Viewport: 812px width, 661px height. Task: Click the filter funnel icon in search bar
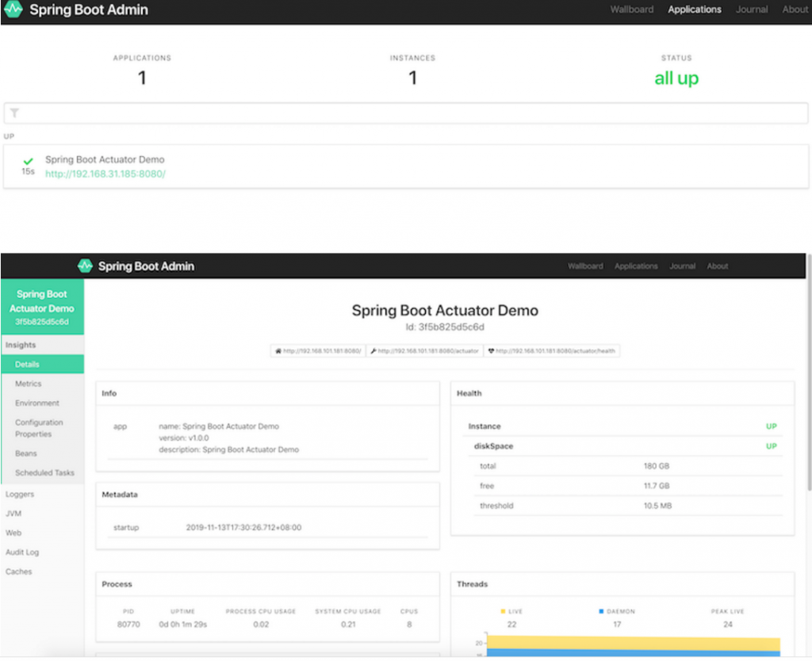click(x=14, y=113)
